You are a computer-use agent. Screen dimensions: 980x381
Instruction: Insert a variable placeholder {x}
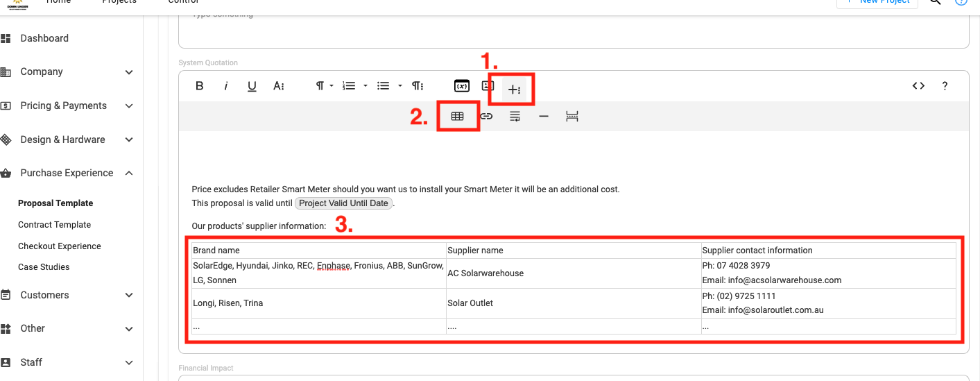pyautogui.click(x=462, y=86)
